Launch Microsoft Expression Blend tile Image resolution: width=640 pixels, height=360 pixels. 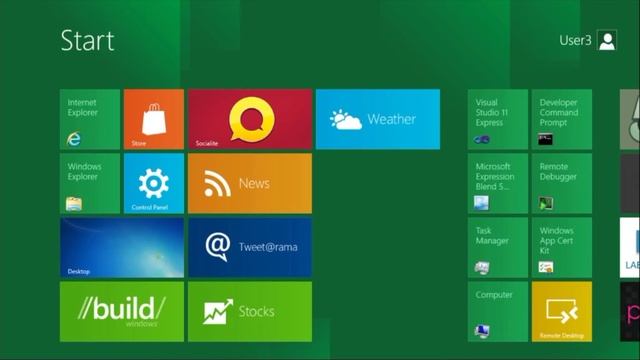(498, 183)
